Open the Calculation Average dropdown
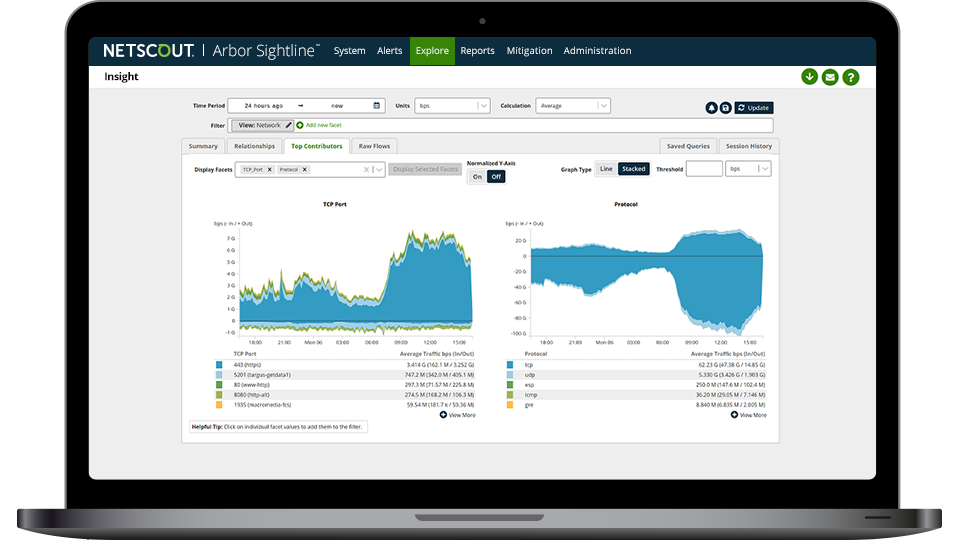Screen dimensions: 960x540 [603, 105]
